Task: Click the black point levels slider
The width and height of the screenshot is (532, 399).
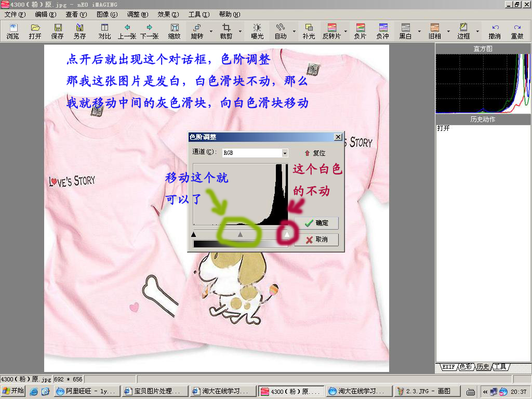Action: point(194,234)
